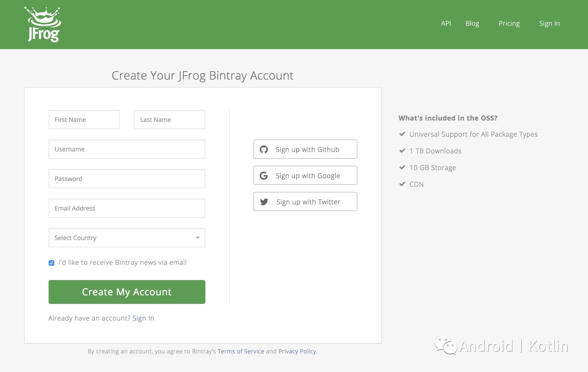Click the Twitter bird icon
The image size is (588, 372).
264,202
